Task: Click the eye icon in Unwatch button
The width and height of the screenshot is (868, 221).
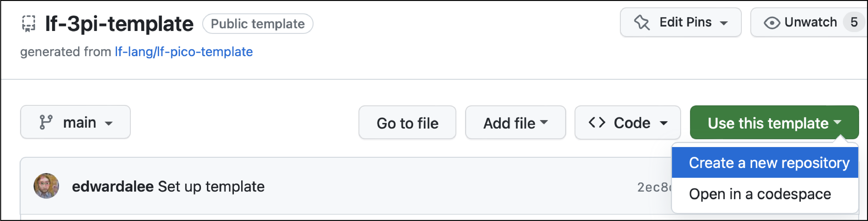Action: point(772,23)
